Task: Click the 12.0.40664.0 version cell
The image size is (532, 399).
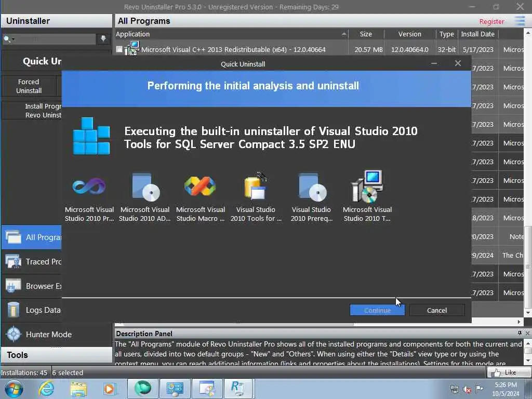Action: tap(410, 49)
